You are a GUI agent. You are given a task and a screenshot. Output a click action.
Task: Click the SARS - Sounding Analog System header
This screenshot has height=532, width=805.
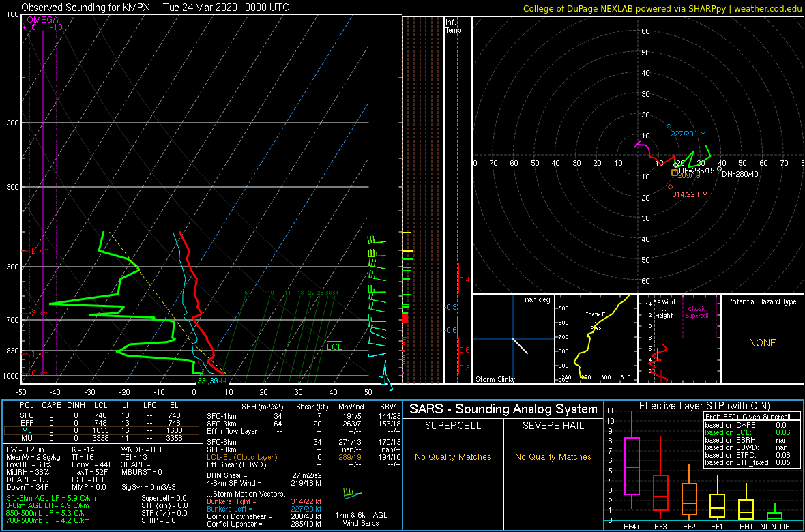pos(503,409)
